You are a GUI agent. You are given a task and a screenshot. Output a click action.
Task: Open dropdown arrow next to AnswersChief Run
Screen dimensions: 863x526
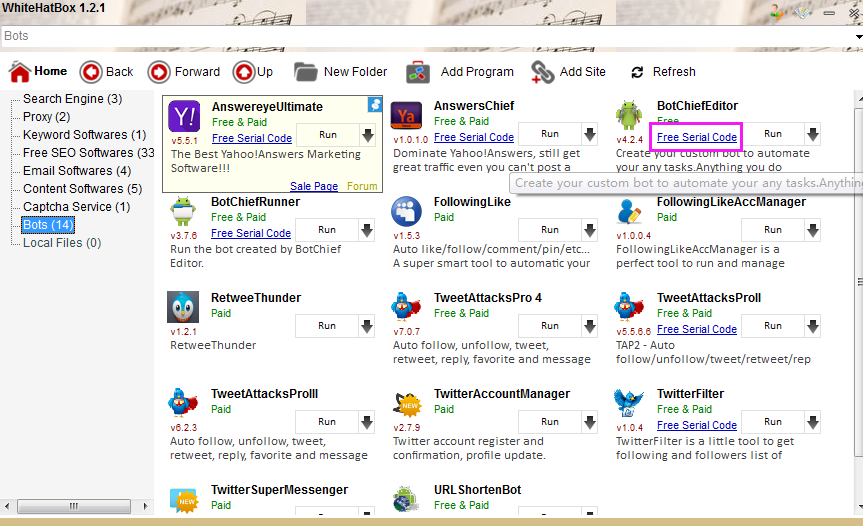pyautogui.click(x=590, y=135)
